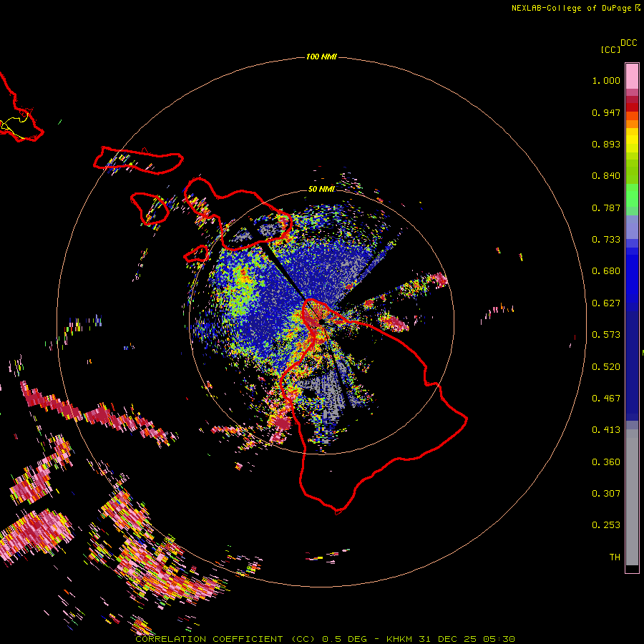Image resolution: width=644 pixels, height=644 pixels.
Task: Click the [CC] unit label
Action: (610, 49)
